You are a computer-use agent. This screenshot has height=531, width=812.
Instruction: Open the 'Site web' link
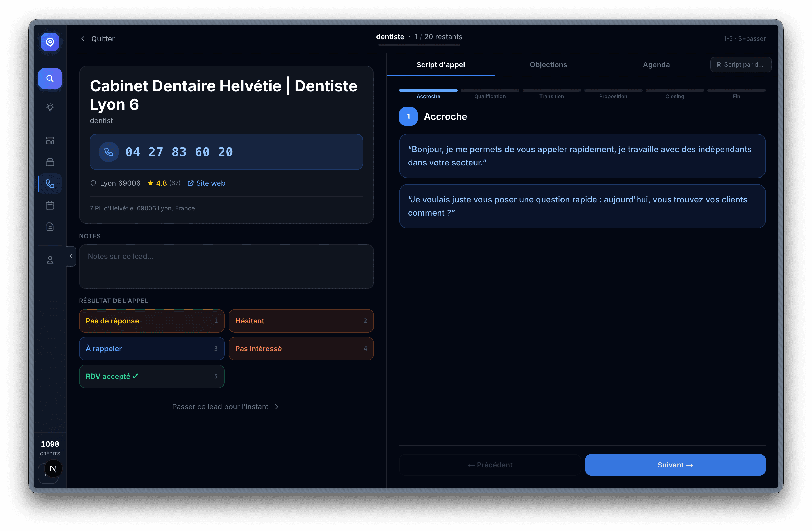(x=206, y=183)
